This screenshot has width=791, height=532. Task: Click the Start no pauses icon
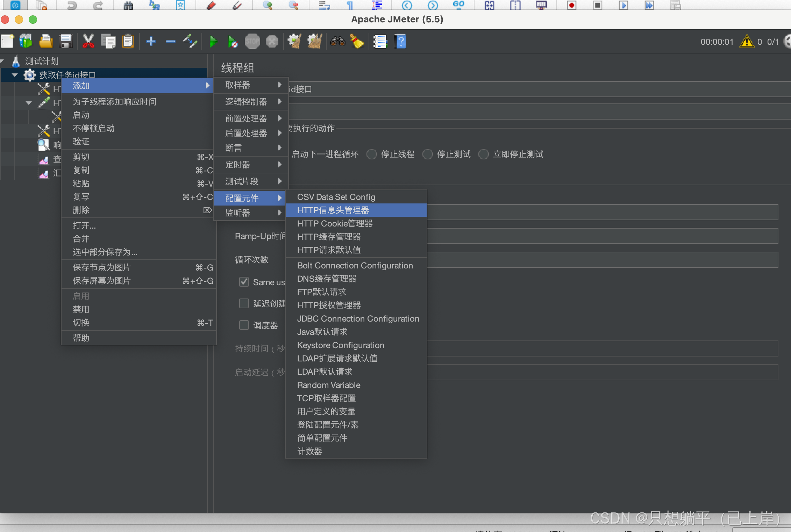232,42
